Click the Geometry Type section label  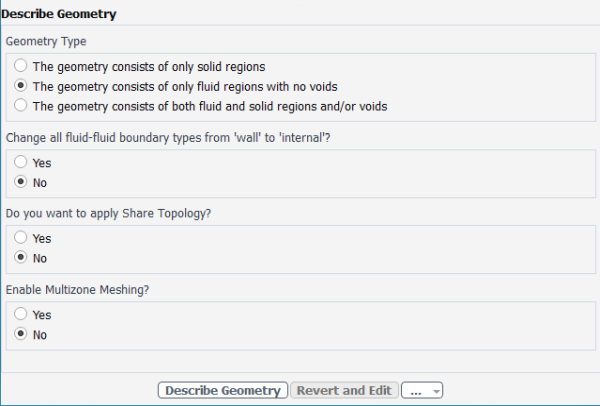[46, 42]
